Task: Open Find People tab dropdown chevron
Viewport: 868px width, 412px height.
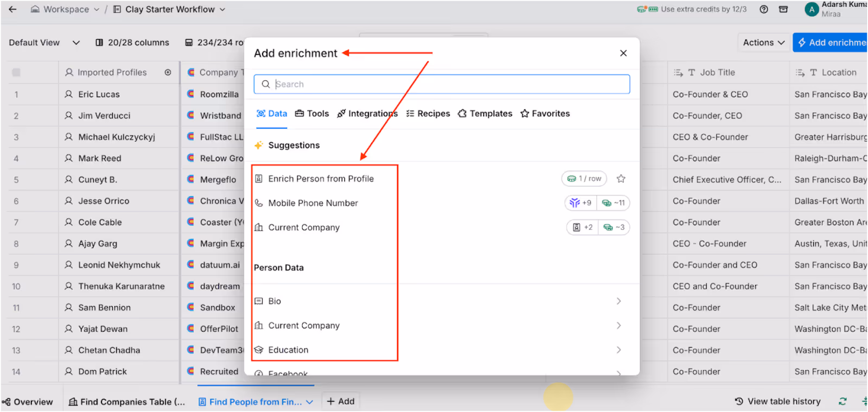Action: [x=310, y=402]
